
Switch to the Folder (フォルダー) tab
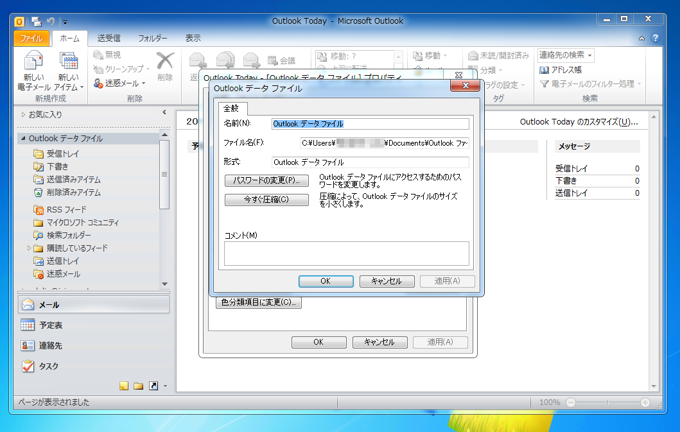click(x=153, y=38)
